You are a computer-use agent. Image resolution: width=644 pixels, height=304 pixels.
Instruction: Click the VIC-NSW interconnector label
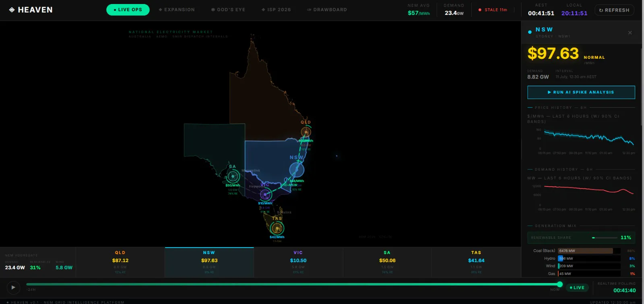290,185
